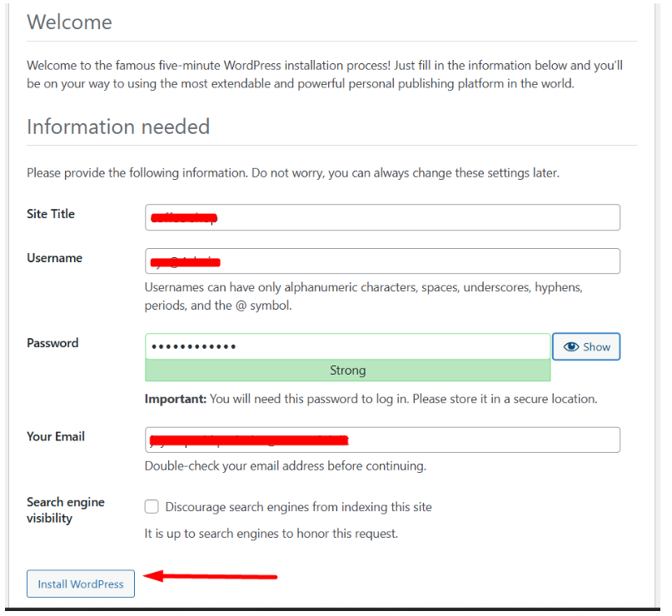Click the Welcome heading
Viewport: 672px width, 616px height.
[x=69, y=22]
